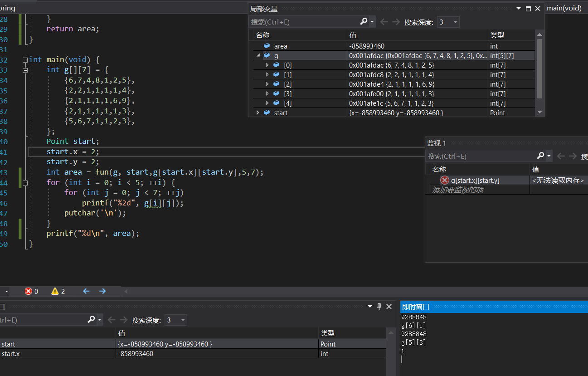The width and height of the screenshot is (588, 376).
Task: Collapse the for loop fold at line 44
Action: click(25, 182)
